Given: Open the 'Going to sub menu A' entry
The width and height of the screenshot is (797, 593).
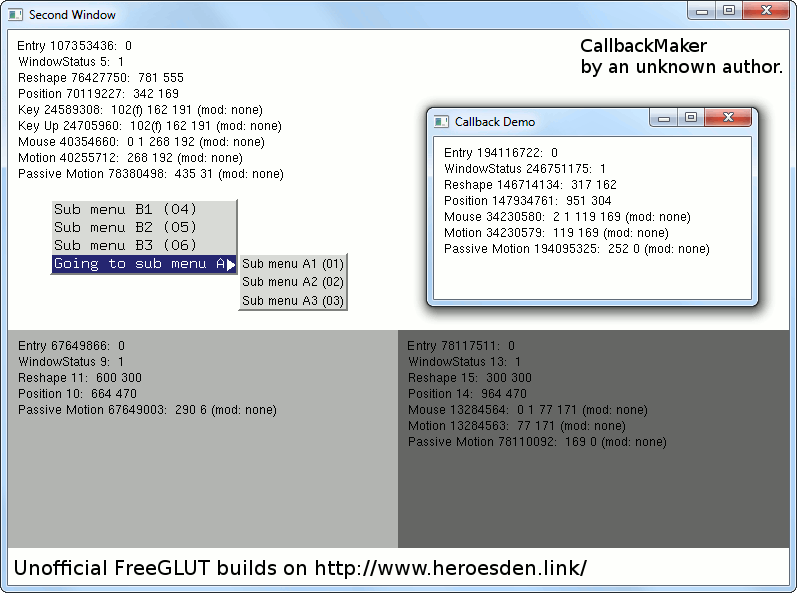Looking at the screenshot, I should coord(138,264).
